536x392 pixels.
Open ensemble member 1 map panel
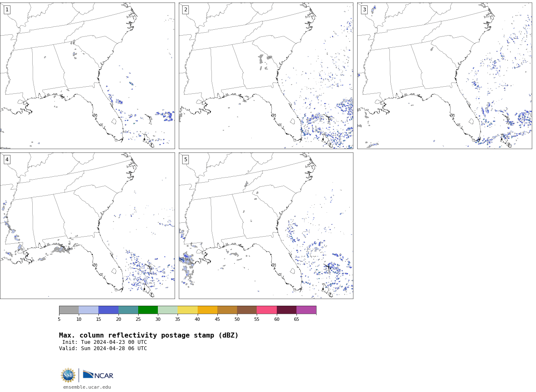point(87,76)
